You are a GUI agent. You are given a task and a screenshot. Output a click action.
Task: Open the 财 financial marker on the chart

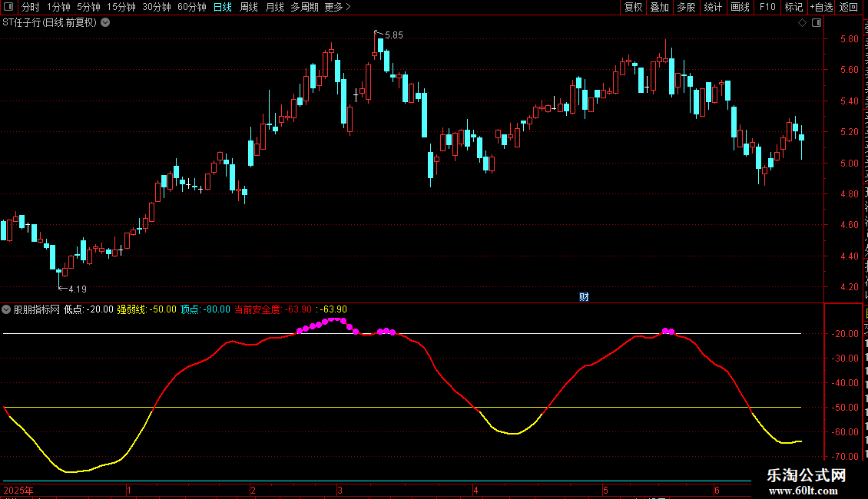click(584, 297)
